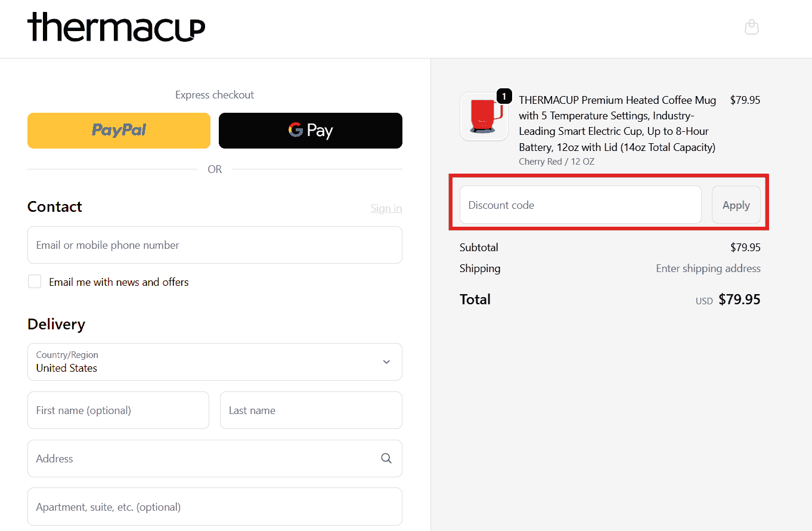The width and height of the screenshot is (812, 531).
Task: Pay with the PayPal express button
Action: pos(119,130)
